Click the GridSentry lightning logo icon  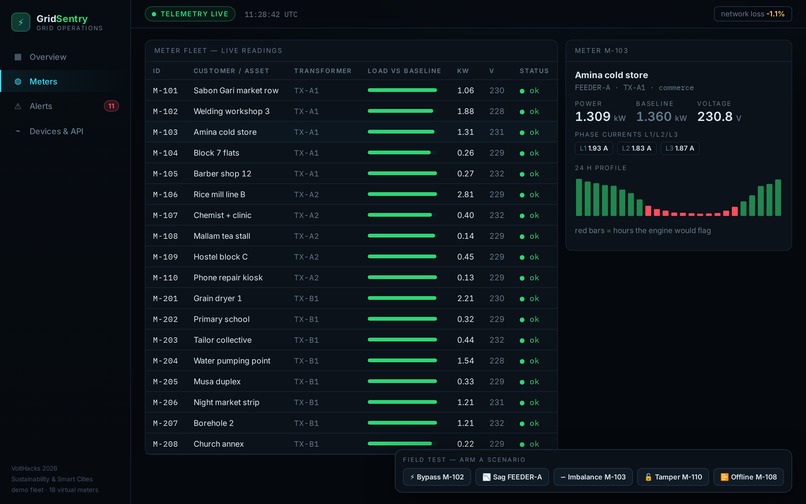pyautogui.click(x=21, y=22)
